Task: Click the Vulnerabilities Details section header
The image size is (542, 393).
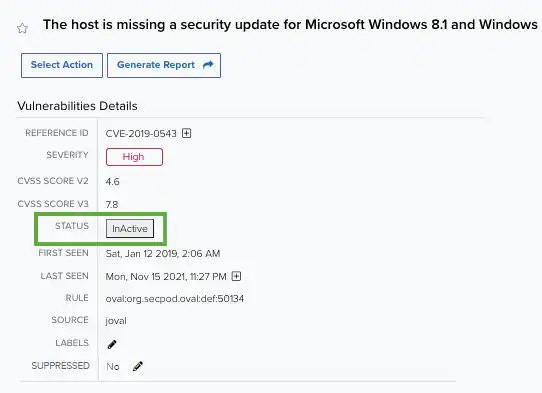Action: 77,106
